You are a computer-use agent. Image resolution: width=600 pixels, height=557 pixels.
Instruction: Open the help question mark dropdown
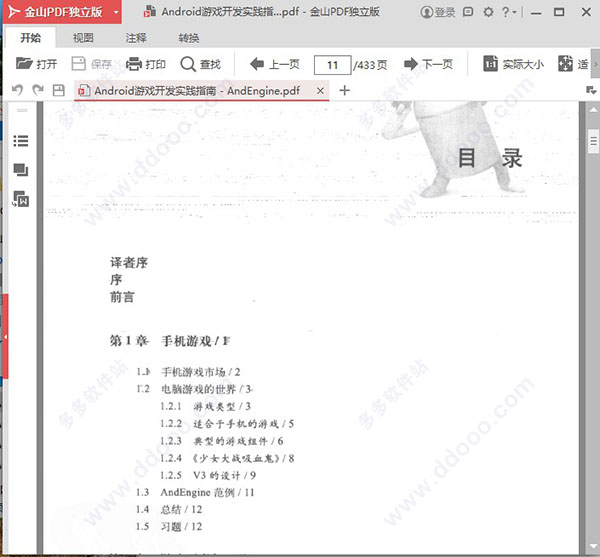[509, 12]
